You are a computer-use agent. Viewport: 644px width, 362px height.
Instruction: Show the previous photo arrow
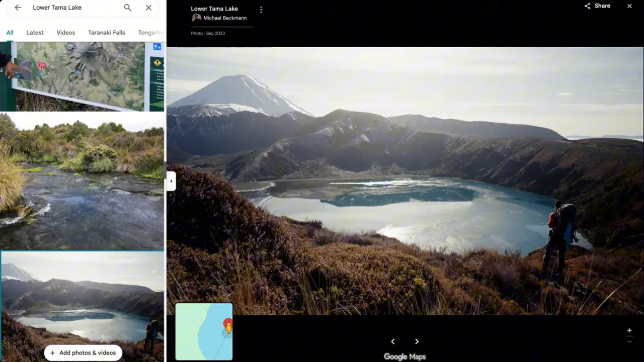[x=393, y=341]
